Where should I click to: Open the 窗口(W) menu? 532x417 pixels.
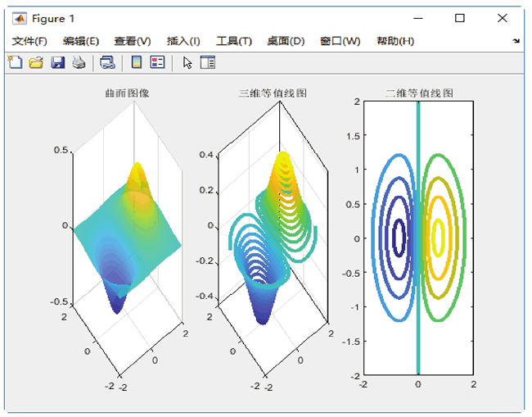coord(340,41)
